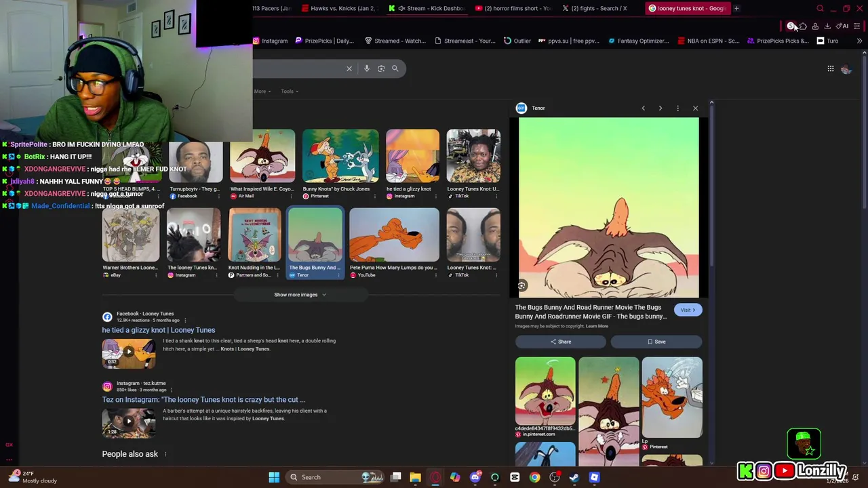Open People also ask options menu

165,454
